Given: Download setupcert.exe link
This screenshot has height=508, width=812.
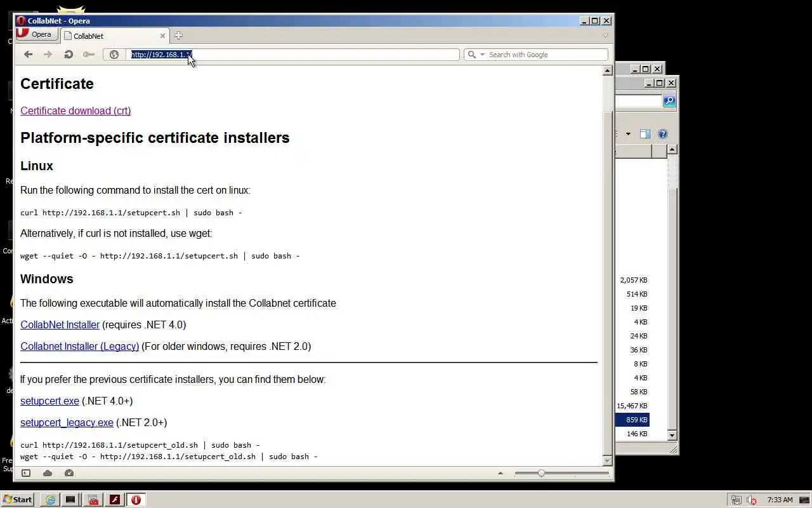Looking at the screenshot, I should click(x=49, y=401).
